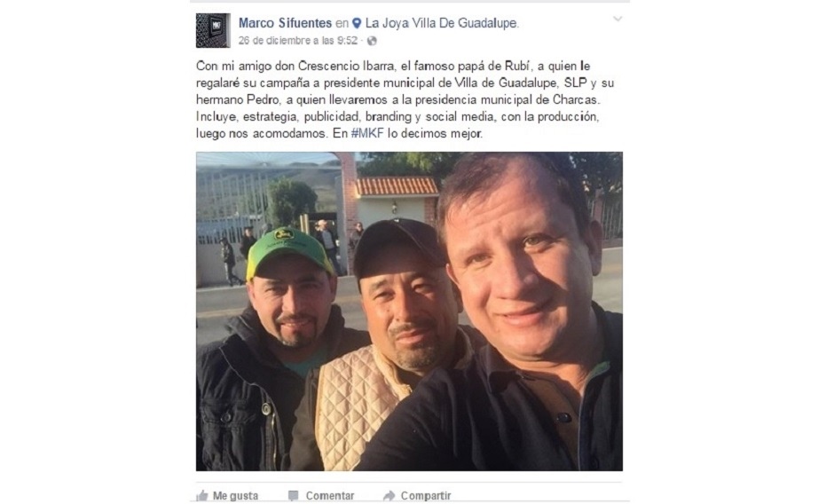Click the Compartir text button
The height and width of the screenshot is (504, 834).
click(x=426, y=496)
